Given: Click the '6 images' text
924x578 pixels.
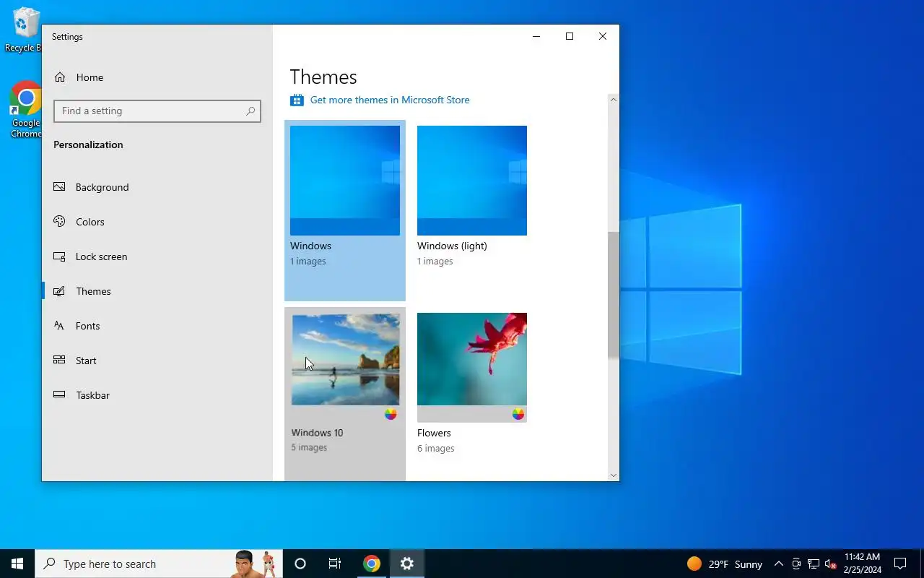Looking at the screenshot, I should pos(436,449).
